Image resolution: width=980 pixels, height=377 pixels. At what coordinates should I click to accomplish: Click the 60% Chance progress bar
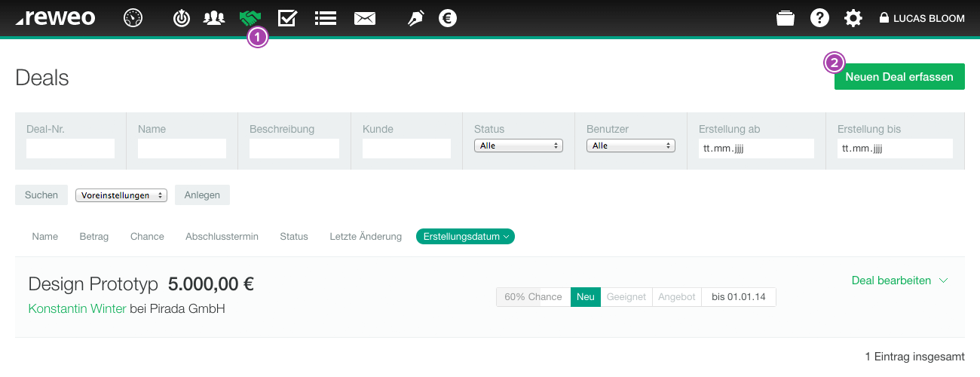[x=533, y=296]
